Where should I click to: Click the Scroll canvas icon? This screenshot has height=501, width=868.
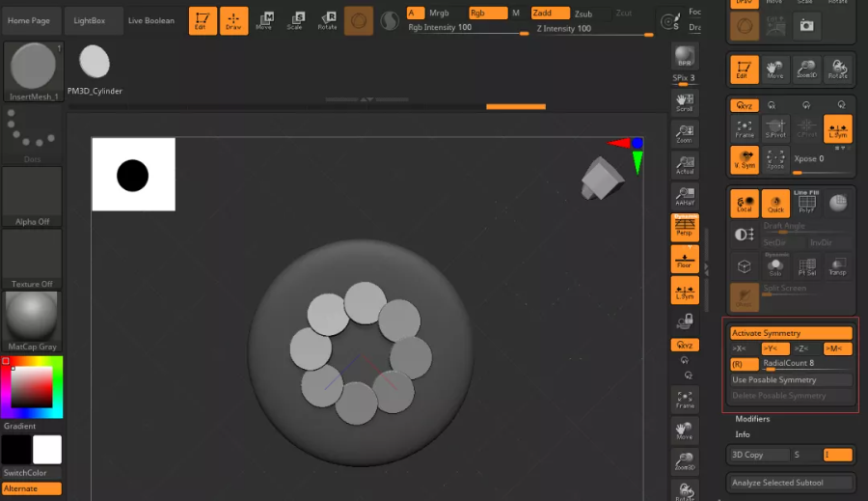point(685,102)
